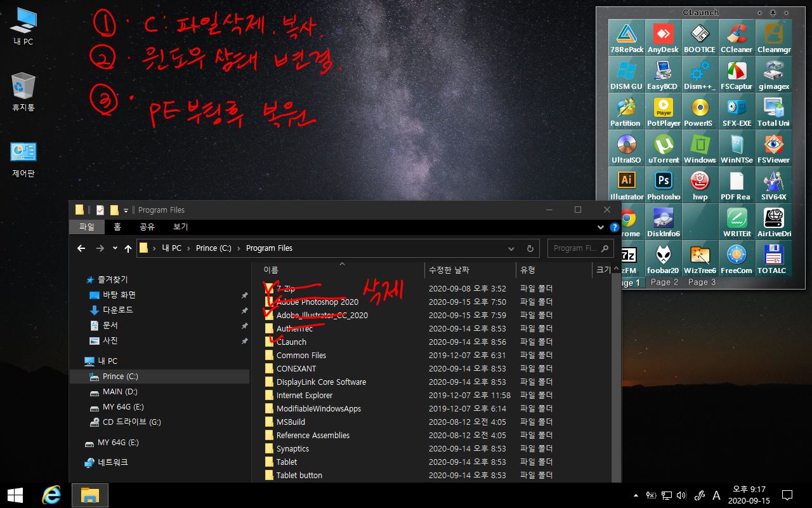Launch 78RePack from the CLaunch panel
812x508 pixels.
(x=627, y=37)
